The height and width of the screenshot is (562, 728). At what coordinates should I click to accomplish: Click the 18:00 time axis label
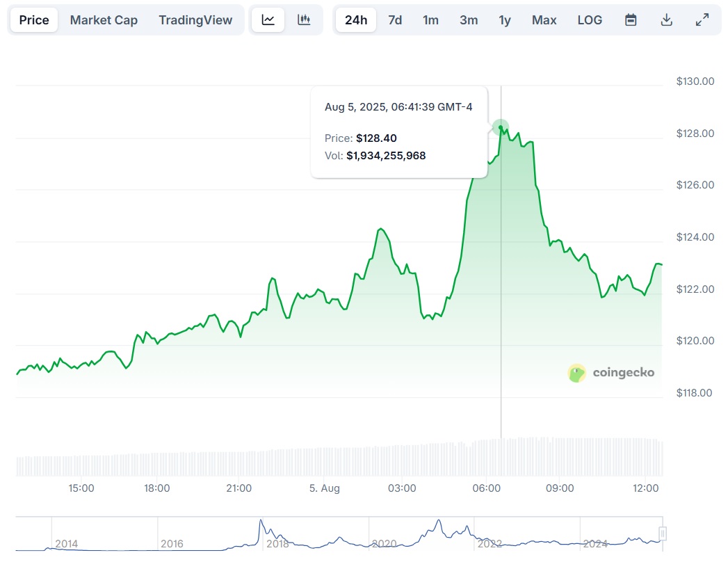click(x=157, y=488)
